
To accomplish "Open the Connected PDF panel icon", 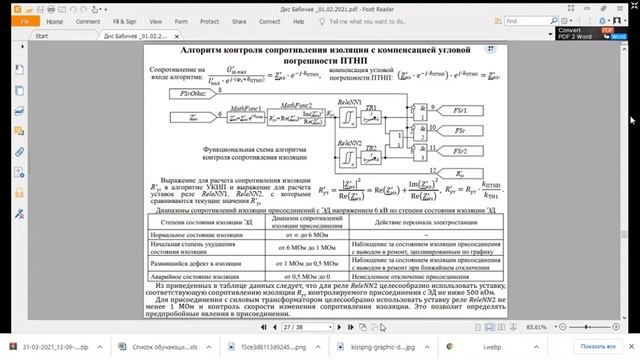I will (x=19, y=173).
